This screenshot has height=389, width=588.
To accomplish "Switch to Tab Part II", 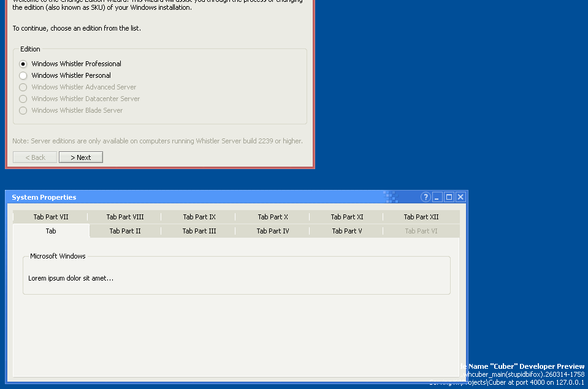I will point(125,231).
